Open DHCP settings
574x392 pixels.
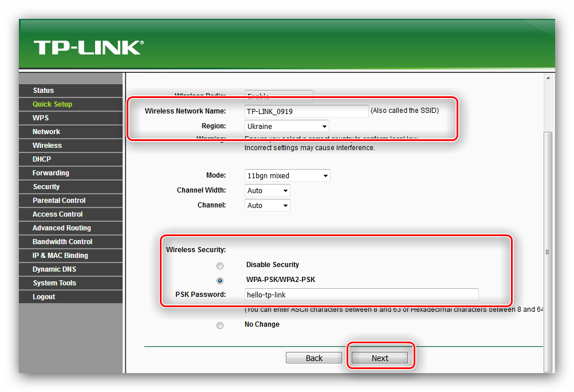point(70,159)
